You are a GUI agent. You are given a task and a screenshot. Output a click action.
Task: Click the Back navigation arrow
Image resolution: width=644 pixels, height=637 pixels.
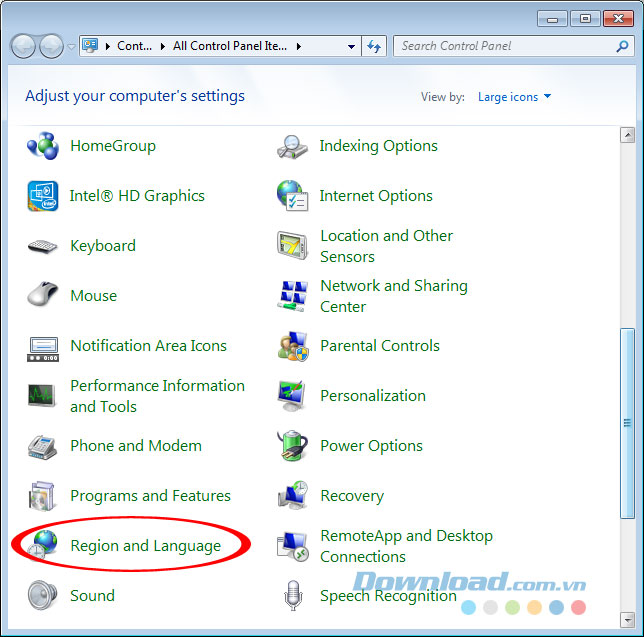(23, 46)
